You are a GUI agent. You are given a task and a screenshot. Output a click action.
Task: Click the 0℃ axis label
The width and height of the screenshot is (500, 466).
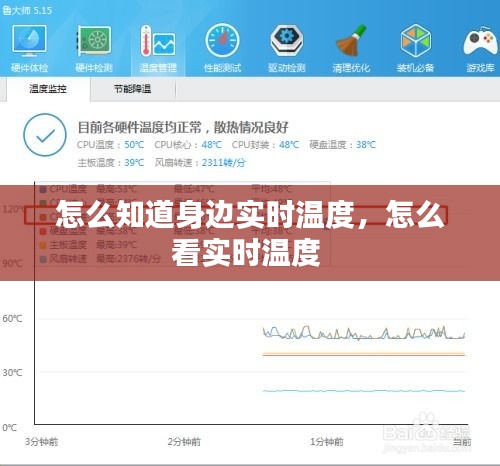[x=9, y=427]
